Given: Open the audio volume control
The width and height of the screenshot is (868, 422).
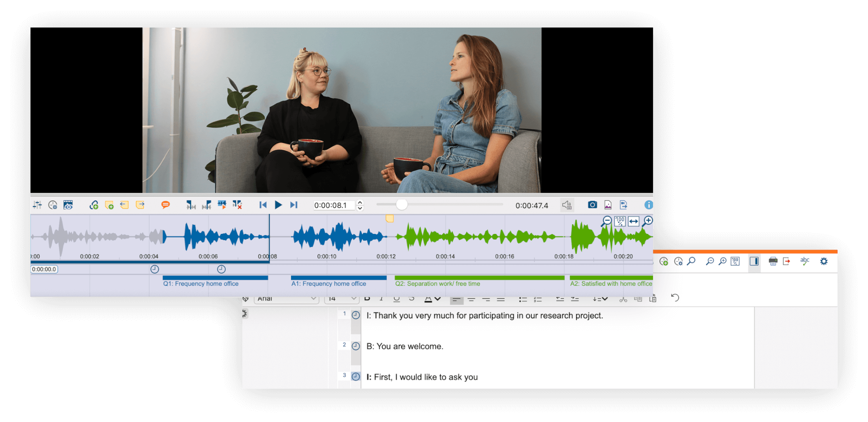Looking at the screenshot, I should point(567,205).
